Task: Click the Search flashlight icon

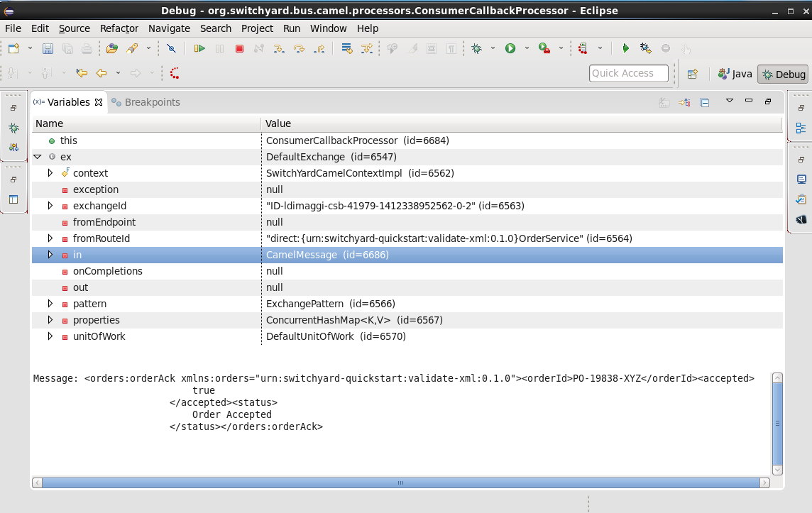Action: click(132, 49)
